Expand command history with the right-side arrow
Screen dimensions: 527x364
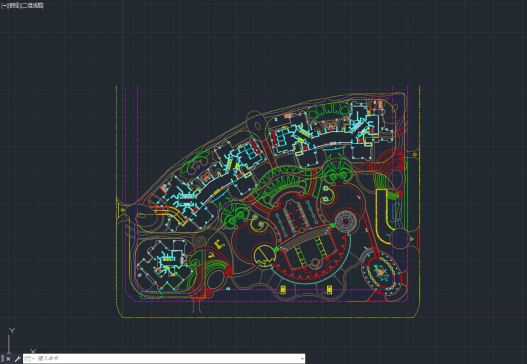(302, 359)
